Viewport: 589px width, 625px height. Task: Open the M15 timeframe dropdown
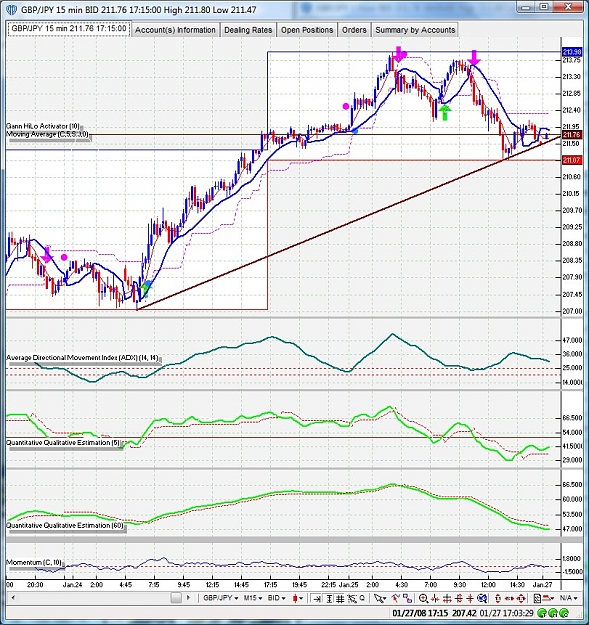tap(253, 598)
